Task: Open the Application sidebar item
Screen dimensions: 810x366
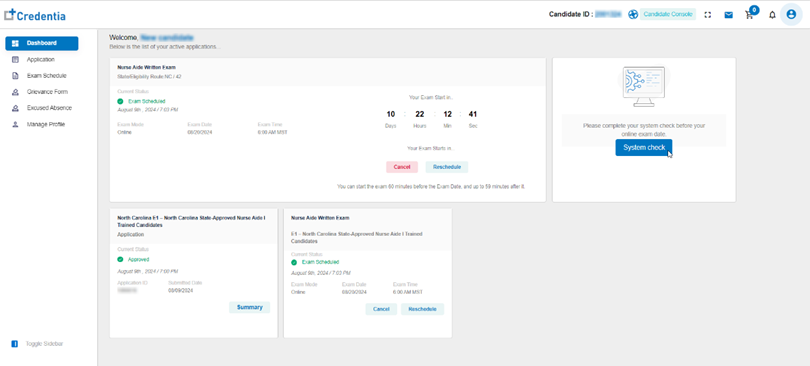Action: [42, 59]
